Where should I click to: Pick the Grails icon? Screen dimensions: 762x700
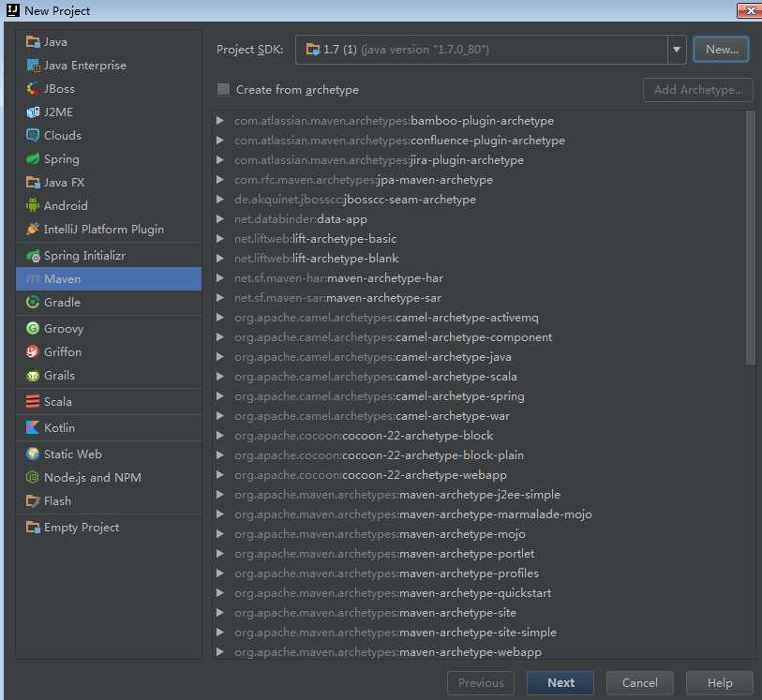33,376
